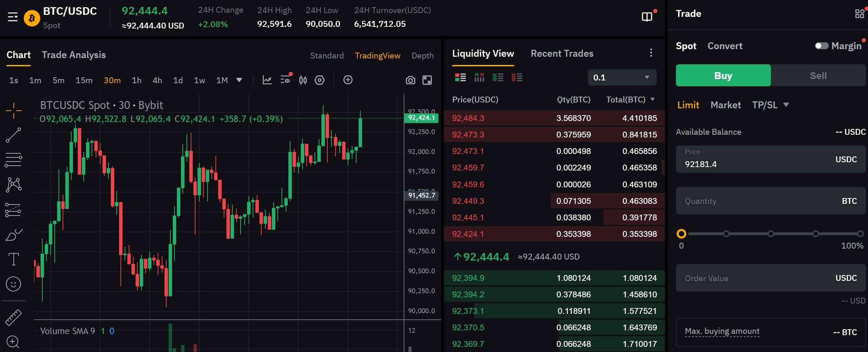868x352 pixels.
Task: Select the measure ruler tool
Action: click(13, 317)
